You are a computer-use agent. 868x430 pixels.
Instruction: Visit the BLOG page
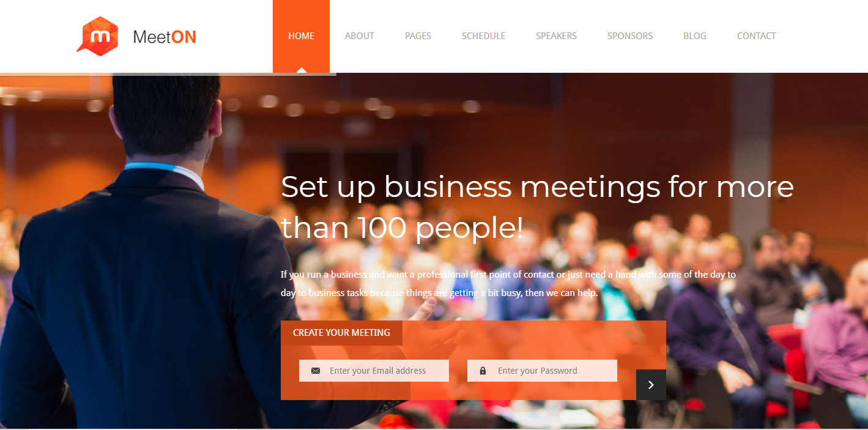(x=694, y=36)
